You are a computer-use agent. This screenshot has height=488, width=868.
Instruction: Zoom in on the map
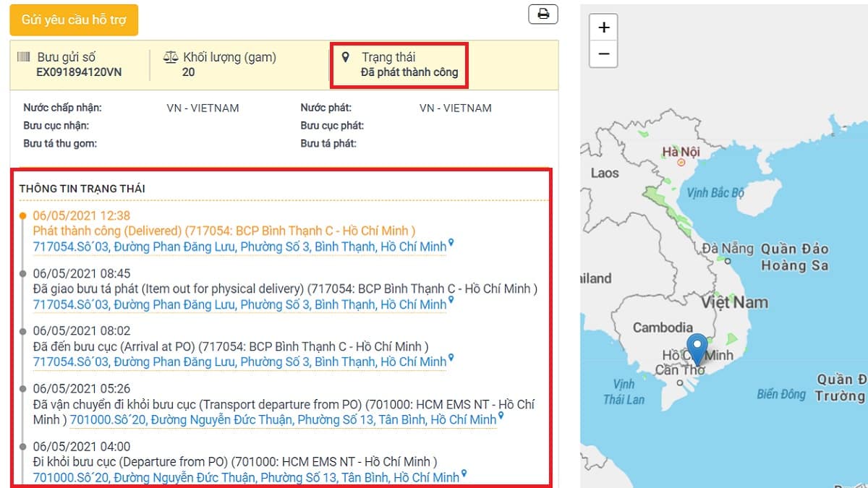tap(603, 27)
